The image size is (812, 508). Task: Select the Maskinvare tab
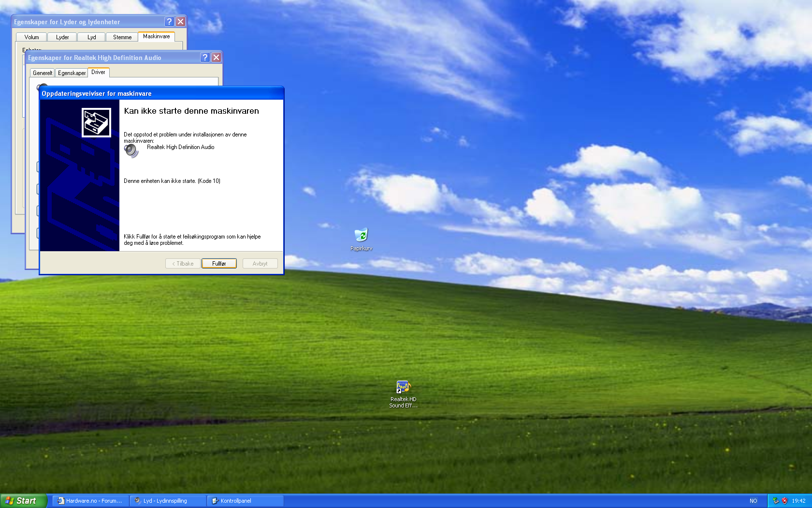(x=157, y=36)
